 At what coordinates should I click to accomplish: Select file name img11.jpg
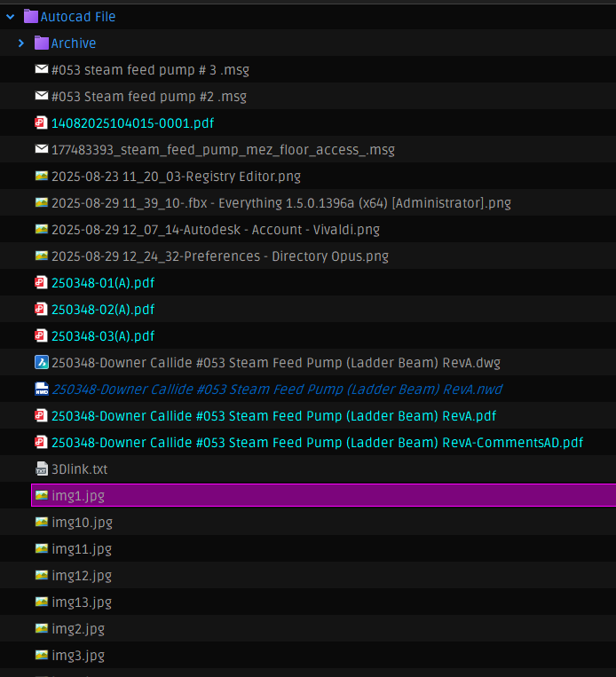[82, 549]
